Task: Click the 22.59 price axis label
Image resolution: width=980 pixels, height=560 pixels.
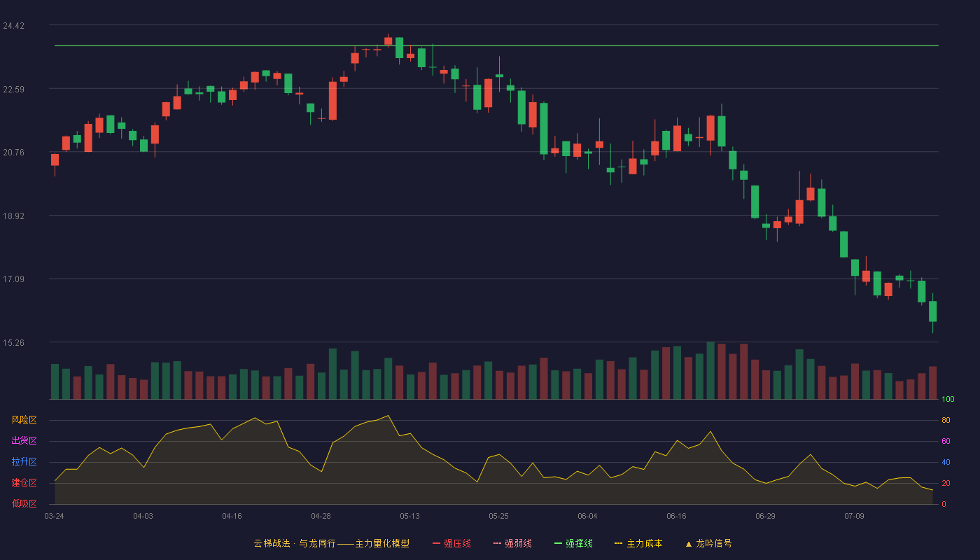Action: click(14, 89)
